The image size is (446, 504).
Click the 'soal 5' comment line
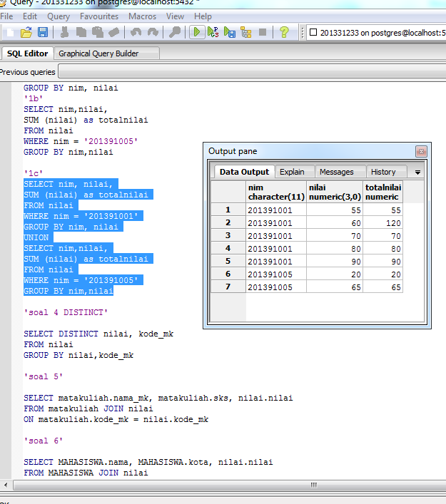[x=43, y=376]
